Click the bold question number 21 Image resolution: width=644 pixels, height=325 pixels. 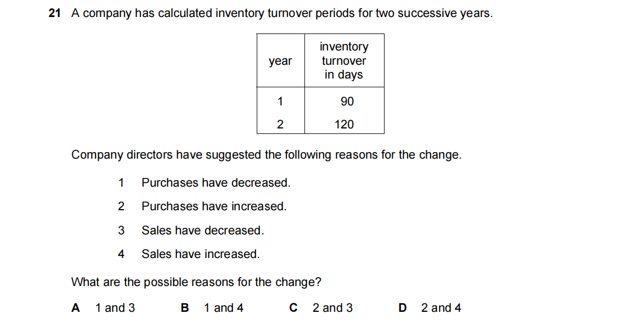(54, 14)
